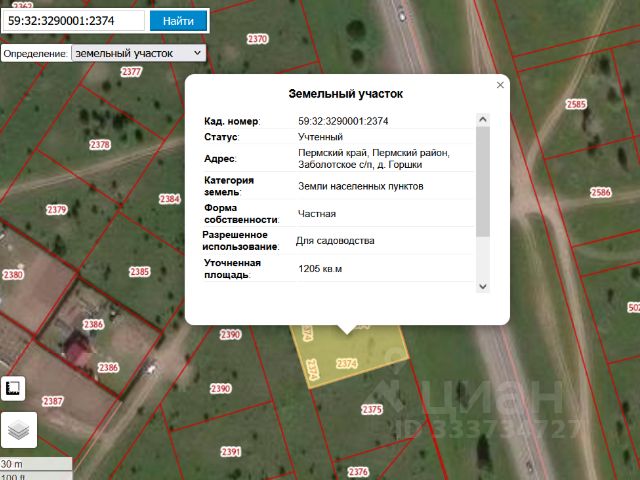Select parcel 2585 on the map
The image size is (640, 480).
576,104
